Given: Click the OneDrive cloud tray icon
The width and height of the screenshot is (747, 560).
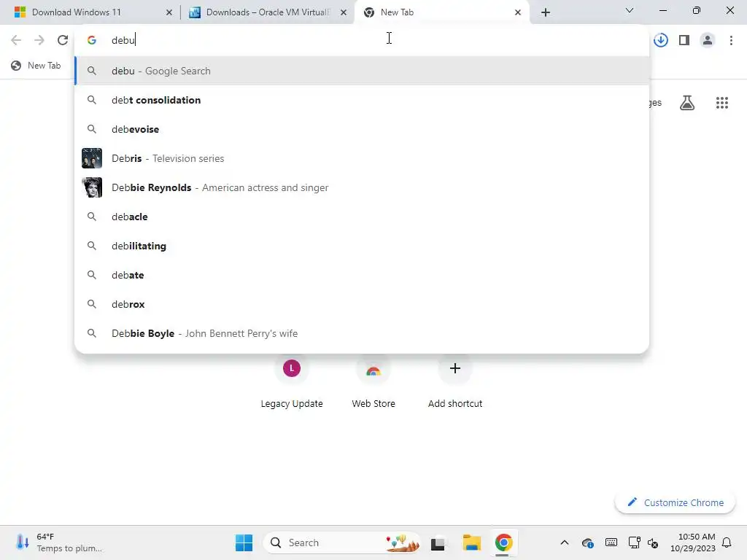Looking at the screenshot, I should [x=587, y=542].
